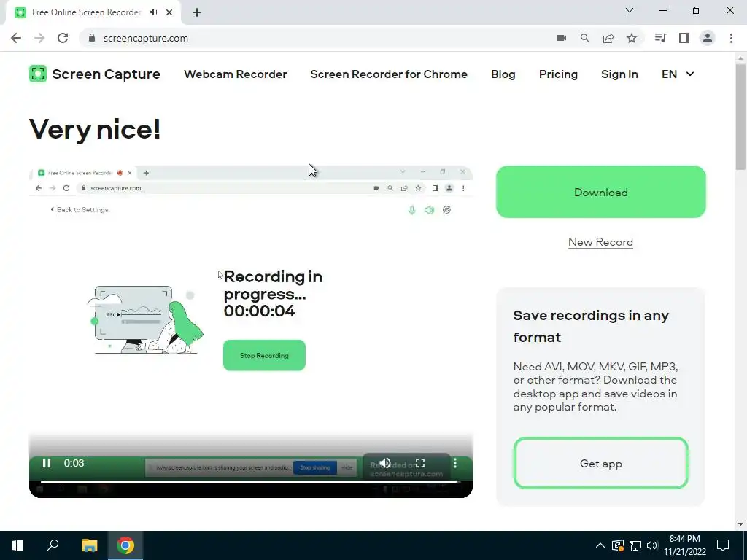Image resolution: width=747 pixels, height=560 pixels.
Task: Enter fullscreen on video player
Action: point(420,463)
